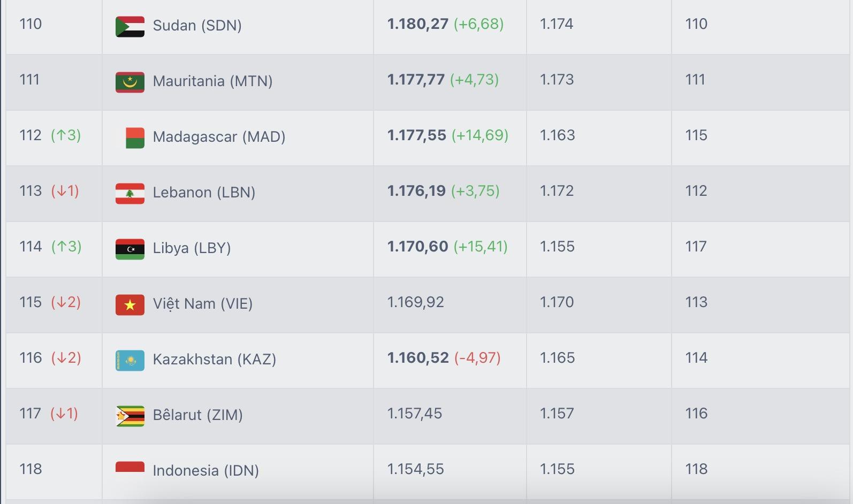Image resolution: width=853 pixels, height=504 pixels.
Task: Click Kazakhstan's points change -4,97
Action: click(477, 358)
